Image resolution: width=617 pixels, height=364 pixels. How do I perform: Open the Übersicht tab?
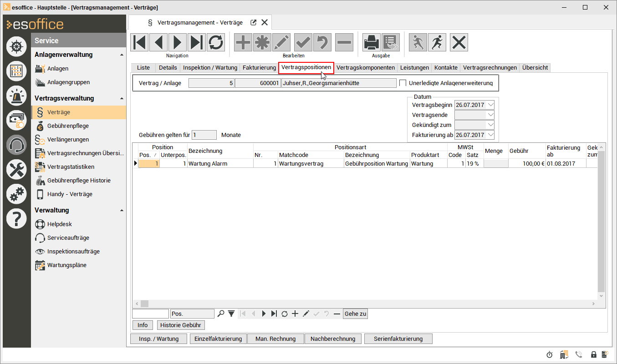(535, 68)
